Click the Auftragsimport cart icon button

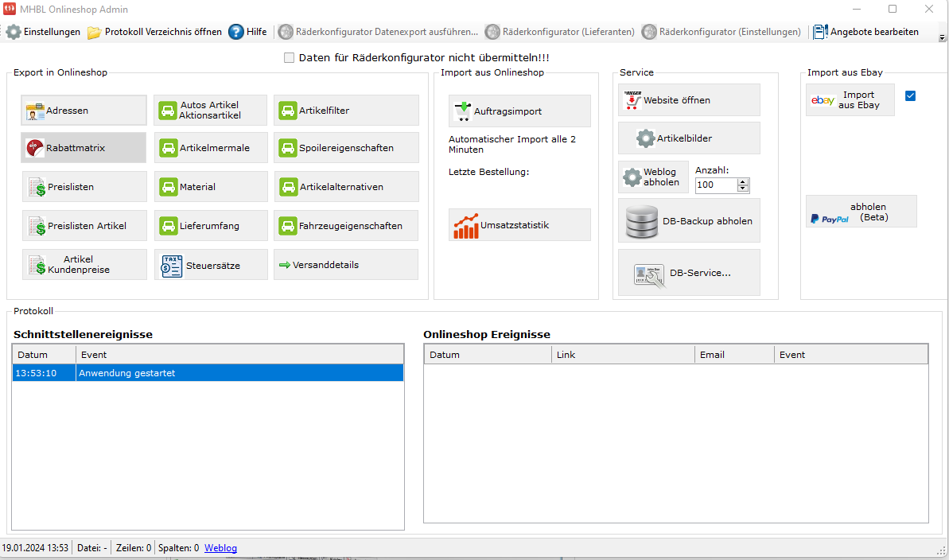point(462,111)
